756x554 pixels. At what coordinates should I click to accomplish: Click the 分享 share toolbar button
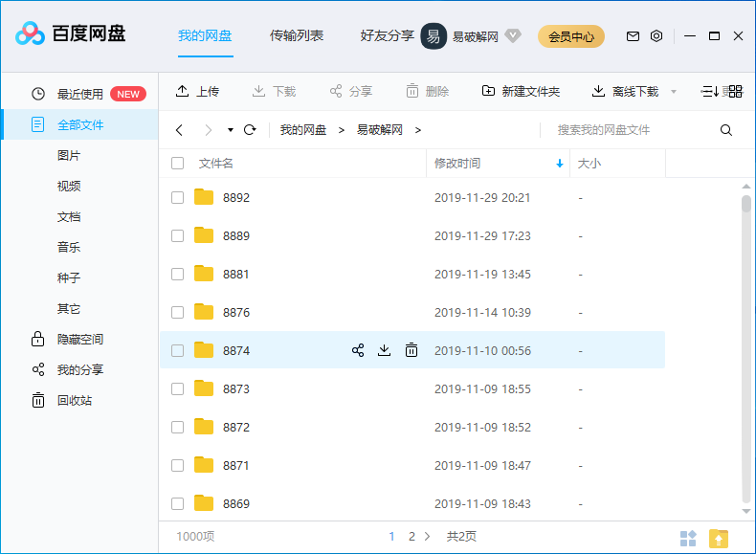(350, 91)
